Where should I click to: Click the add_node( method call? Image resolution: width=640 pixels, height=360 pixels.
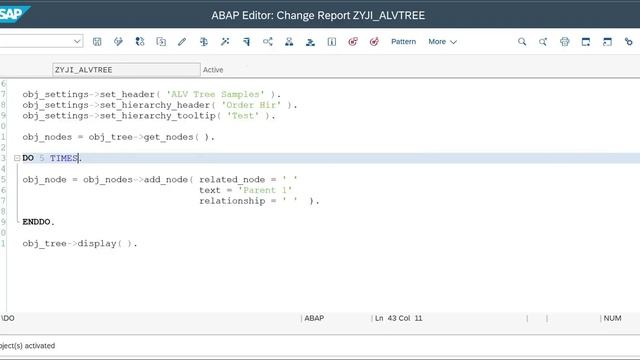(169, 180)
